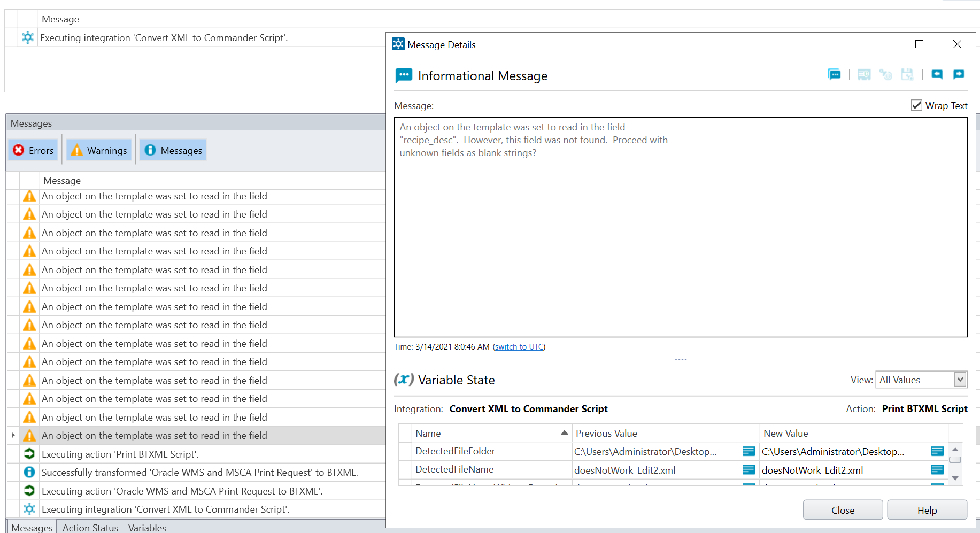
Task: Maximize the Message Details window
Action: [x=919, y=44]
